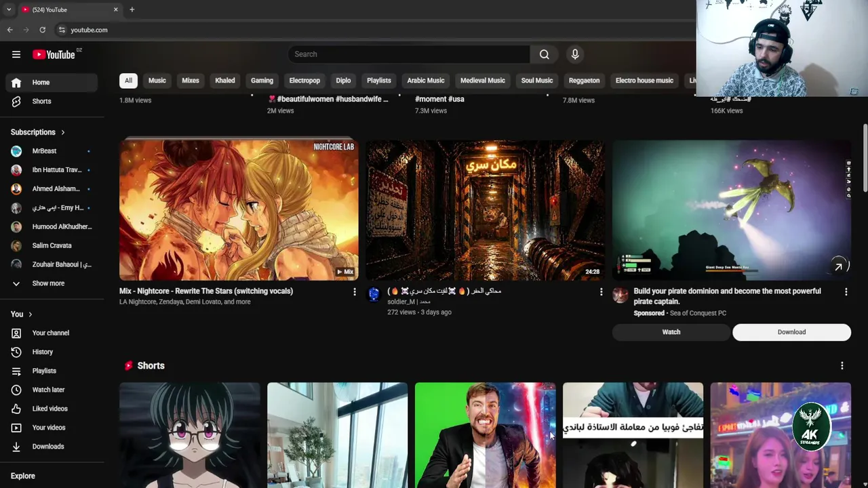Open anime girl with glasses Short
This screenshot has width=868, height=488.
tap(189, 435)
